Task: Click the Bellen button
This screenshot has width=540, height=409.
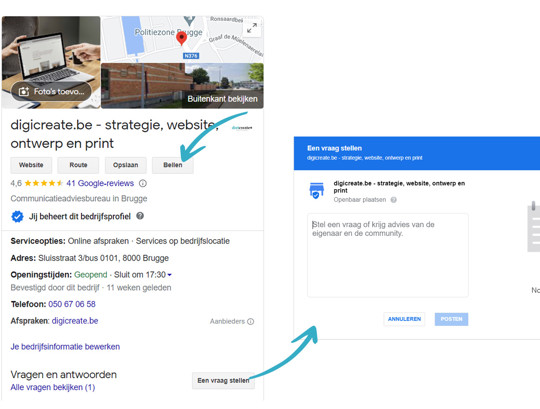Action: point(173,165)
